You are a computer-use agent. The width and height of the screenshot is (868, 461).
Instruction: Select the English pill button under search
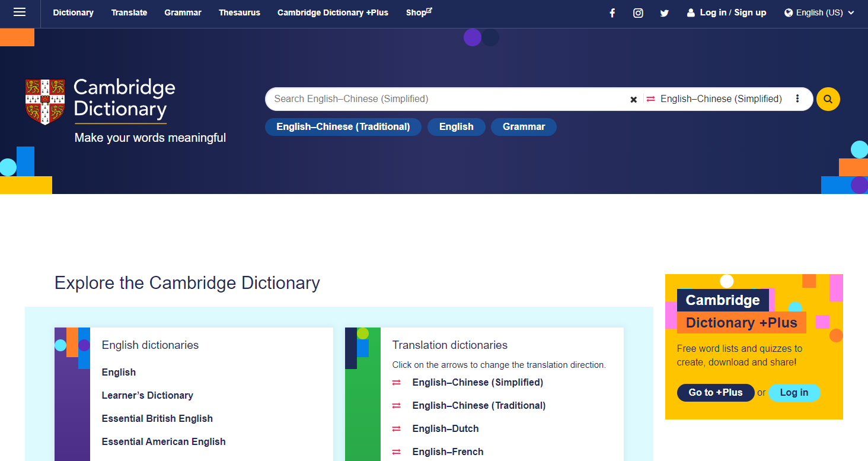tap(457, 127)
